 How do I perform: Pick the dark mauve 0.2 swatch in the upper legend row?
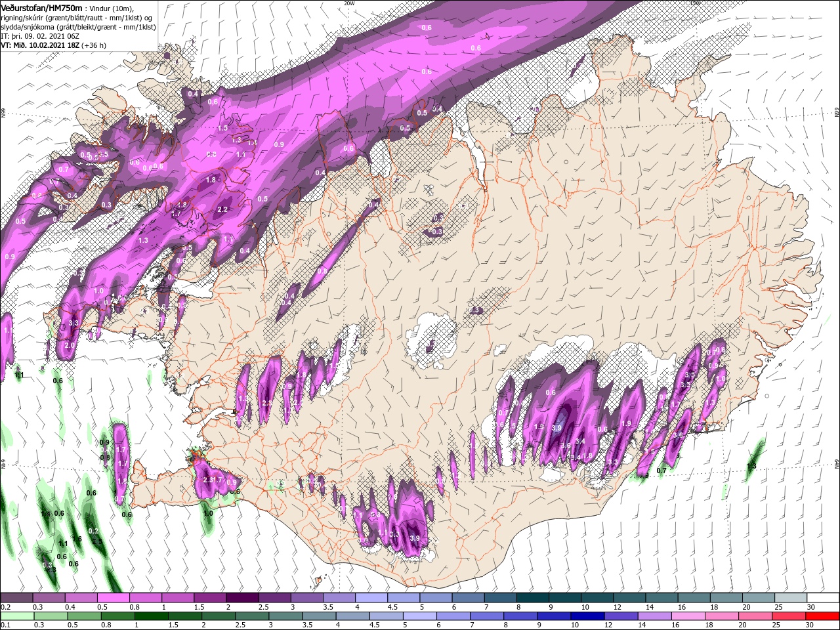coord(16,598)
